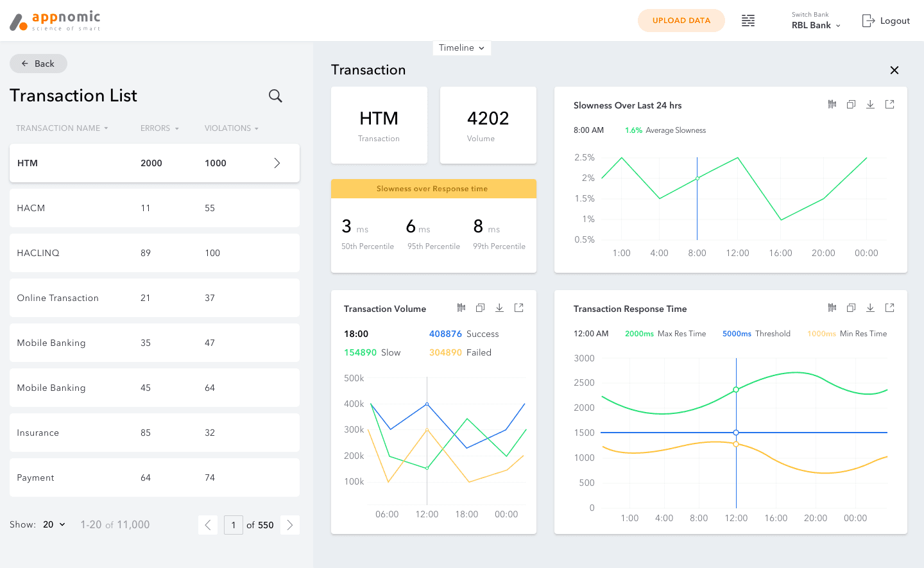This screenshot has width=924, height=568.
Task: Select the HACLINQ transaction row
Action: point(155,253)
